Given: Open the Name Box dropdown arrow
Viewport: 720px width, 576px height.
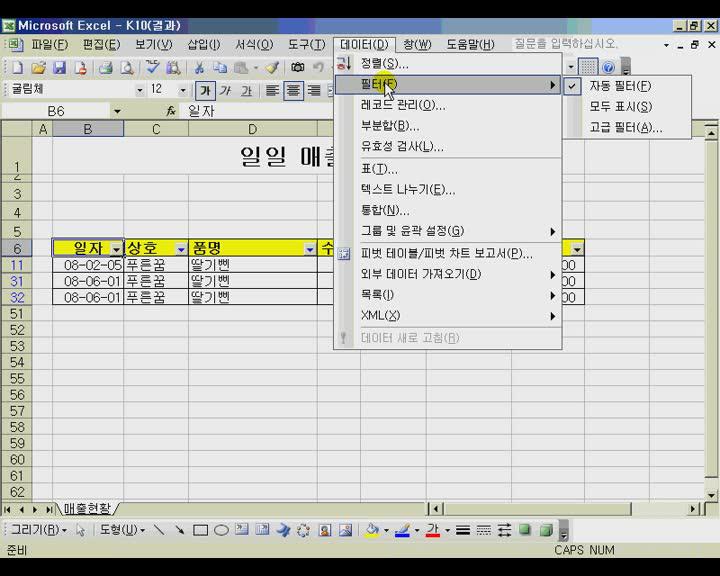Looking at the screenshot, I should 117,111.
